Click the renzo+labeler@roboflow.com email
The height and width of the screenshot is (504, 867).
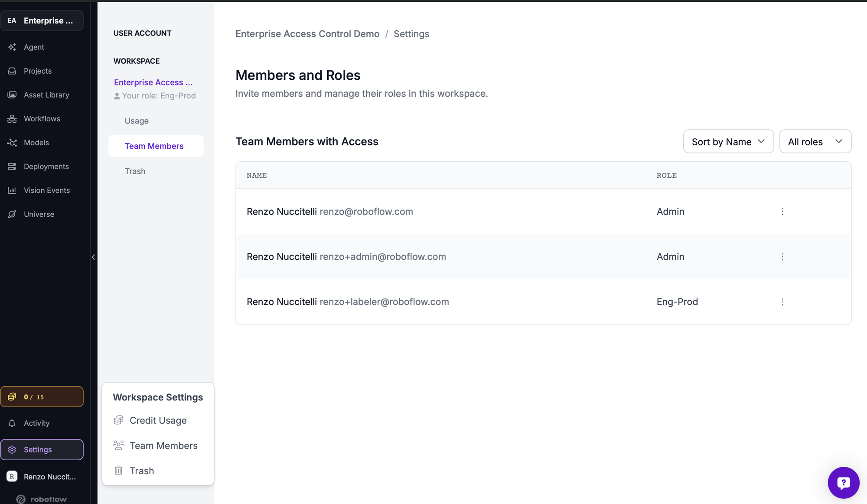coord(384,302)
